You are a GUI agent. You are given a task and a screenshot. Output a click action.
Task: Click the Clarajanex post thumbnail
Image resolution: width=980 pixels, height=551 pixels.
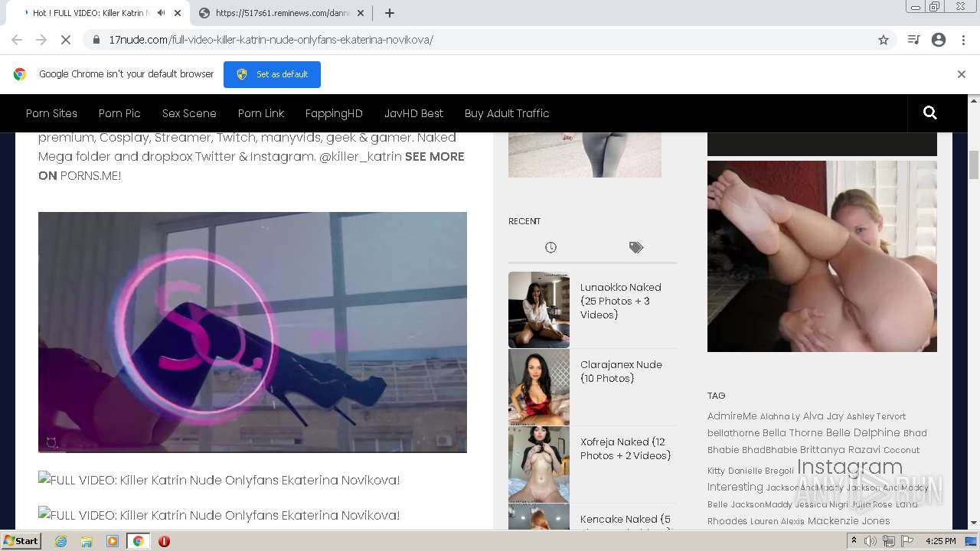click(x=539, y=387)
